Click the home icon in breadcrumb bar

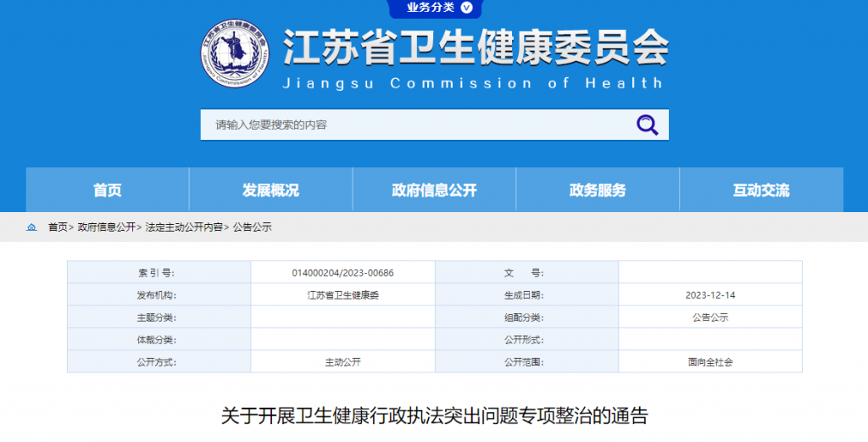31,227
